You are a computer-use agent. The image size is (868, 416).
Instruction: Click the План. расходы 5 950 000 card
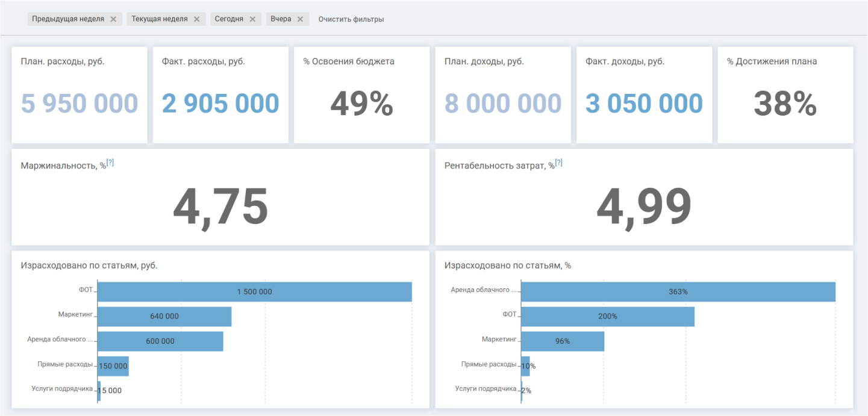click(80, 95)
